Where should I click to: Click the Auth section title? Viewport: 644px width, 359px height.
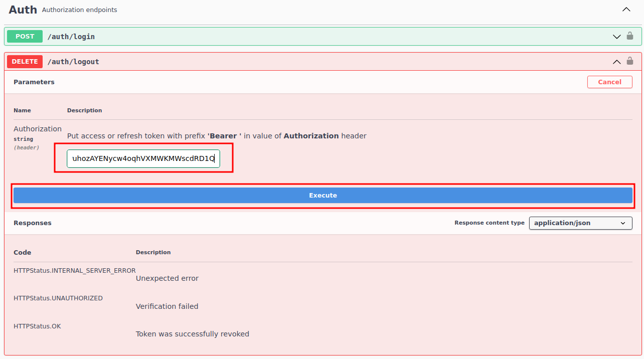[x=23, y=10]
